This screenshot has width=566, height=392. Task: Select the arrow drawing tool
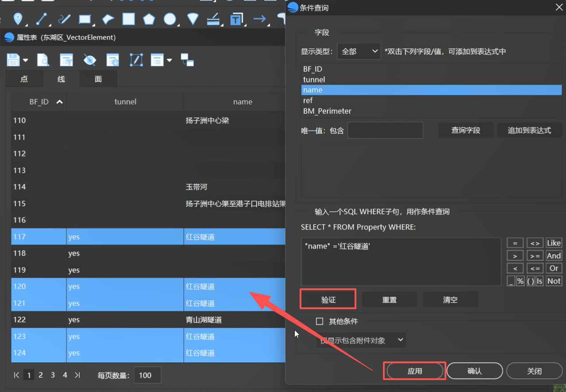pos(259,19)
